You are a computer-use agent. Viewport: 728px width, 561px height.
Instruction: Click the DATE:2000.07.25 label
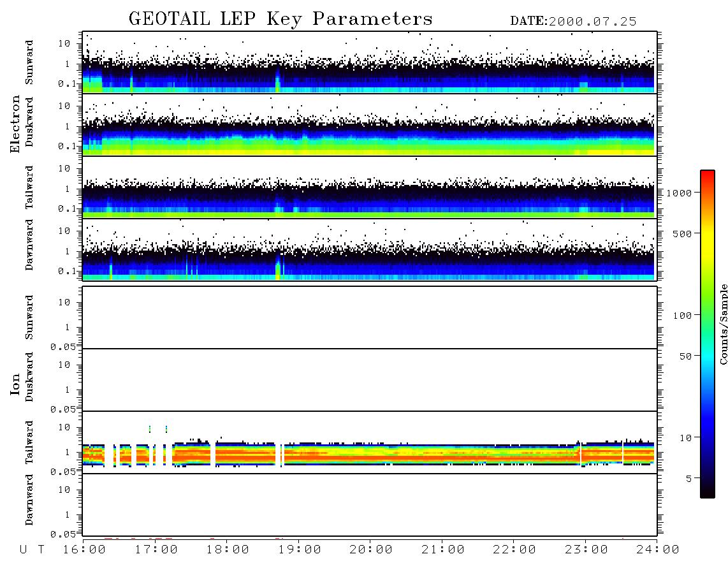click(x=573, y=22)
